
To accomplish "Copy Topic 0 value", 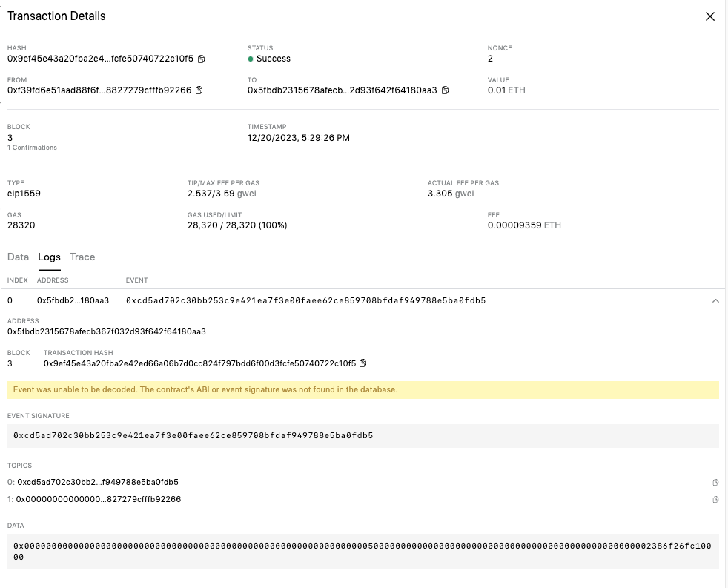I will point(715,482).
